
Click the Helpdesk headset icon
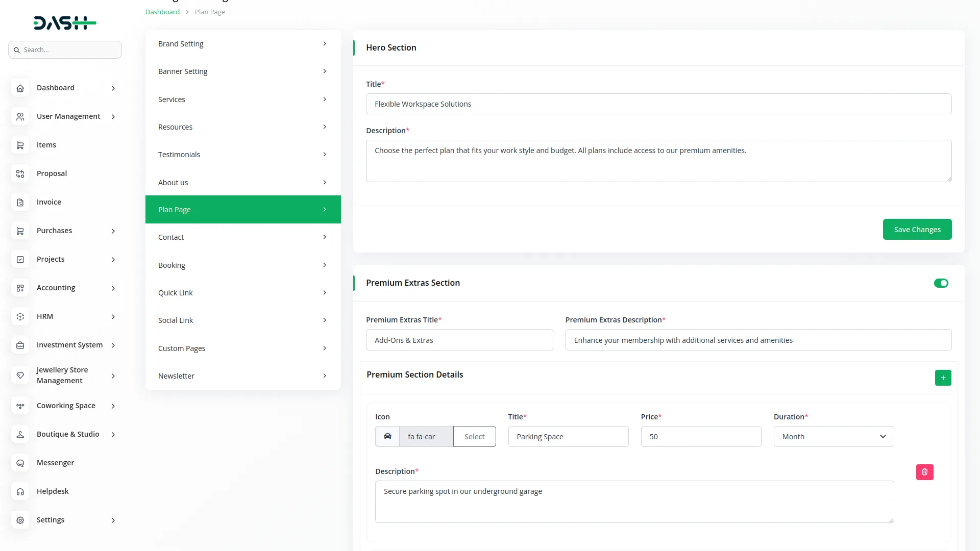pos(20,491)
